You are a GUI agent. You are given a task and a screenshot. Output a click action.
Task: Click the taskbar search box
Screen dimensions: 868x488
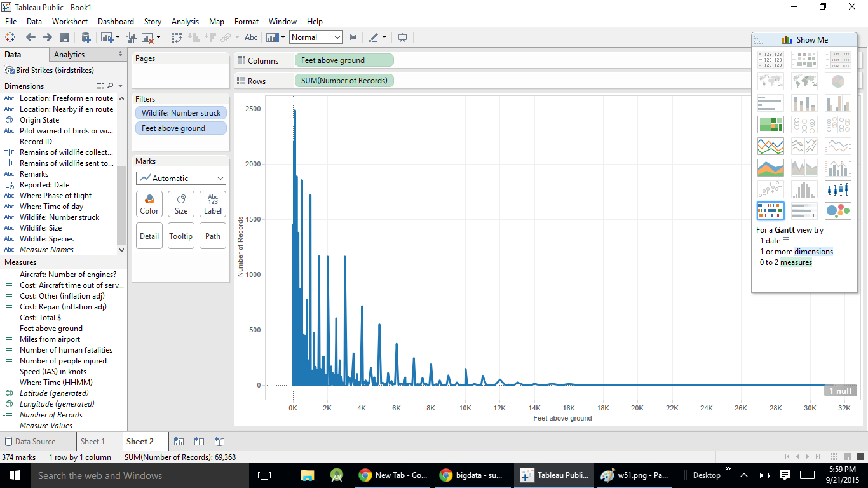click(141, 475)
